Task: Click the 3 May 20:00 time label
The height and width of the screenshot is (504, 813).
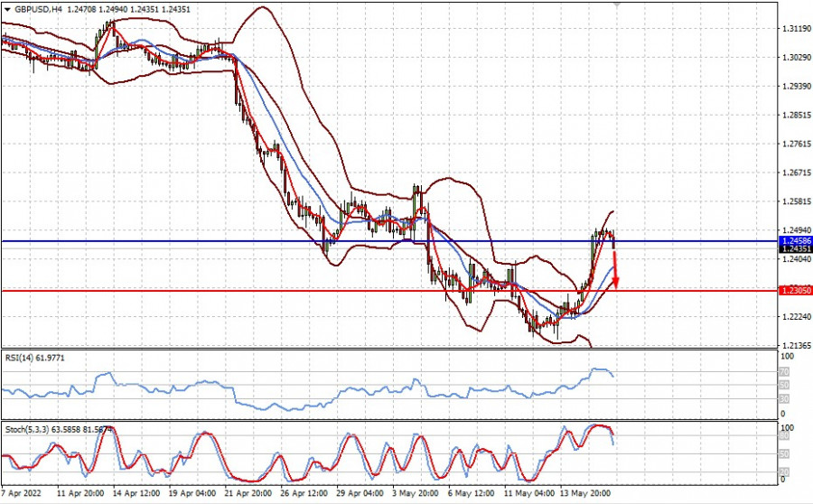Action: [415, 493]
